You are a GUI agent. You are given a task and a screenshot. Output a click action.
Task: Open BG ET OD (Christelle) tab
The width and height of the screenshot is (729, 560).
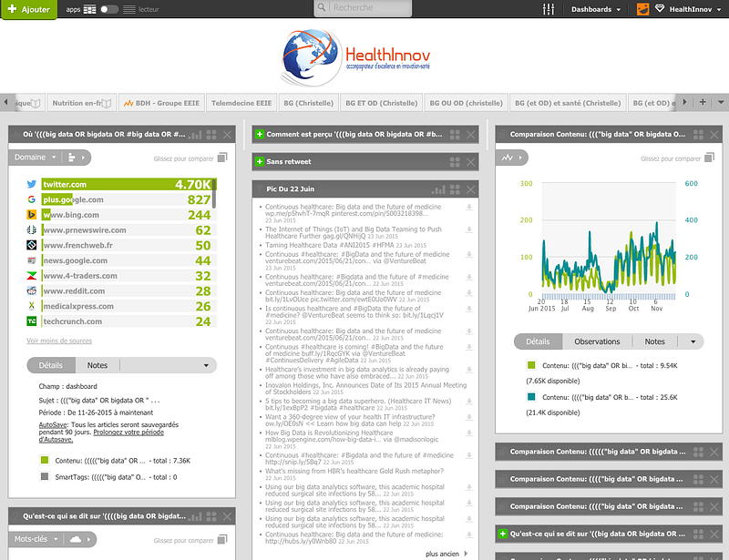(x=381, y=103)
